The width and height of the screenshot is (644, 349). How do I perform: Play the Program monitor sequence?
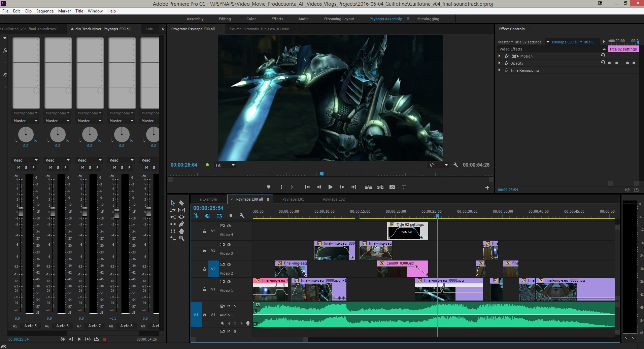tap(331, 187)
